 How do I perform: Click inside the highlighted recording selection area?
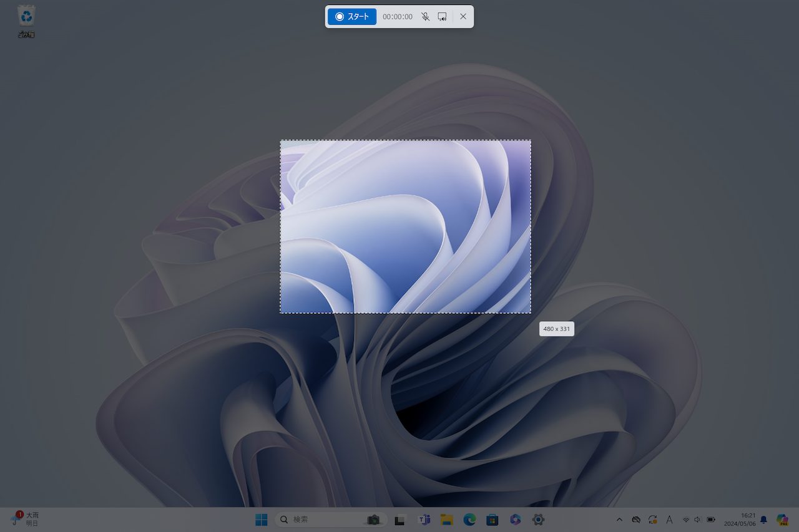click(405, 226)
